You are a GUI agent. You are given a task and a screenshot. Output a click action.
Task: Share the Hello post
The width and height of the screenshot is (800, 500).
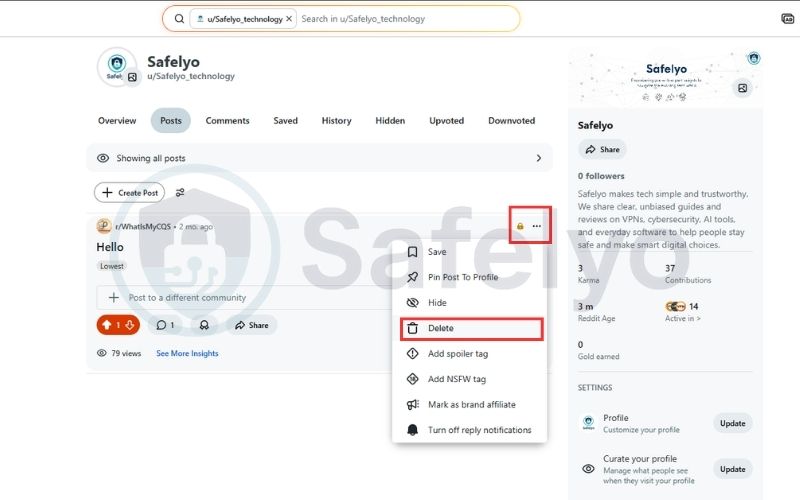tap(252, 325)
